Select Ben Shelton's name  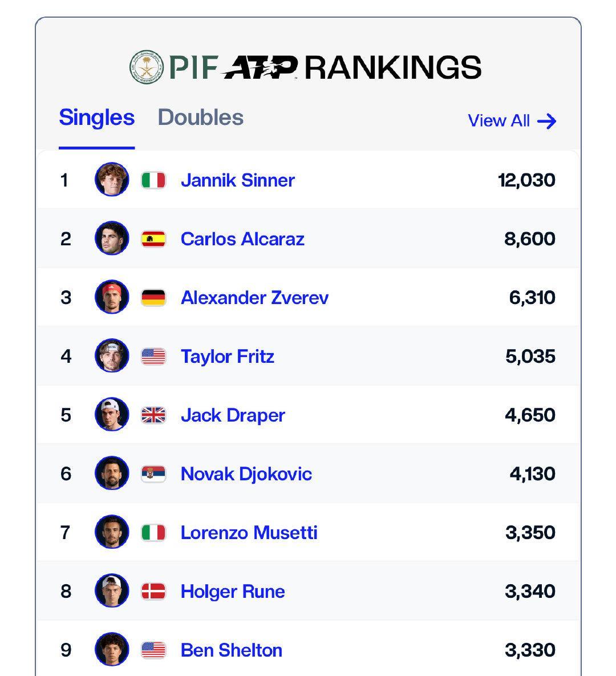(231, 650)
